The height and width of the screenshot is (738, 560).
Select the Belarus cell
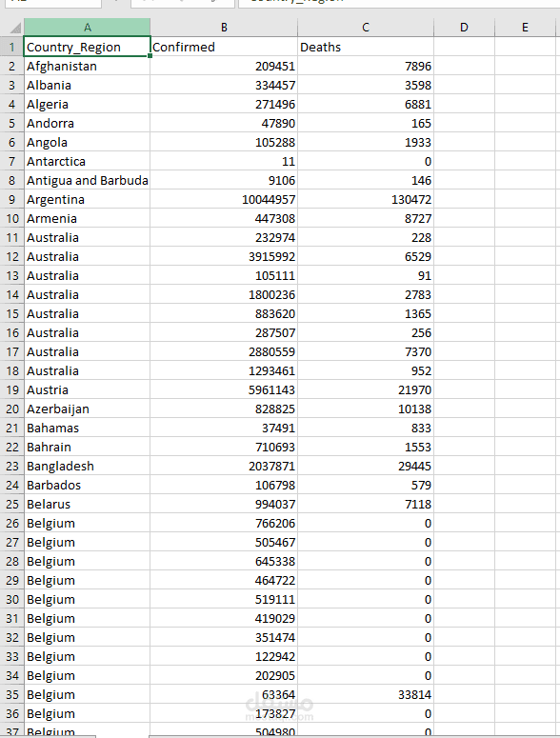(x=87, y=504)
